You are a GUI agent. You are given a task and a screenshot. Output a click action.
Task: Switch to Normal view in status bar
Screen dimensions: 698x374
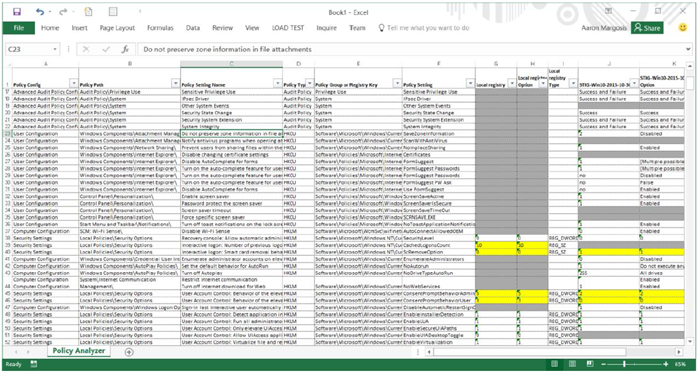coord(554,364)
